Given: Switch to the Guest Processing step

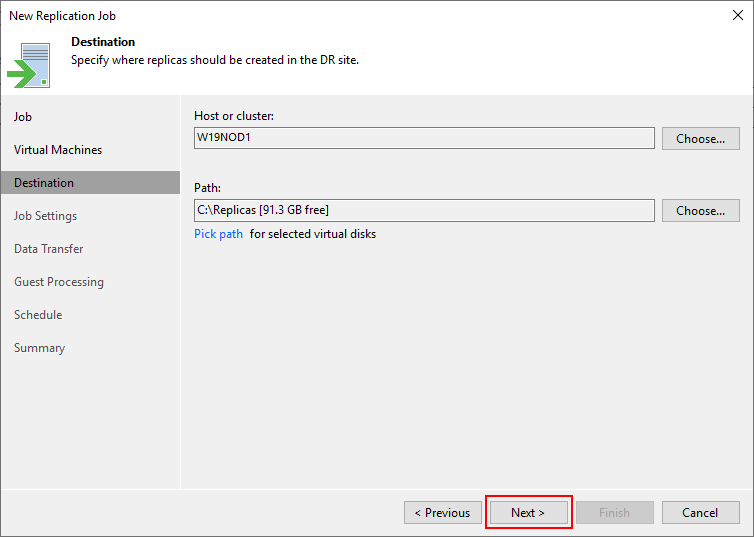Looking at the screenshot, I should [59, 282].
